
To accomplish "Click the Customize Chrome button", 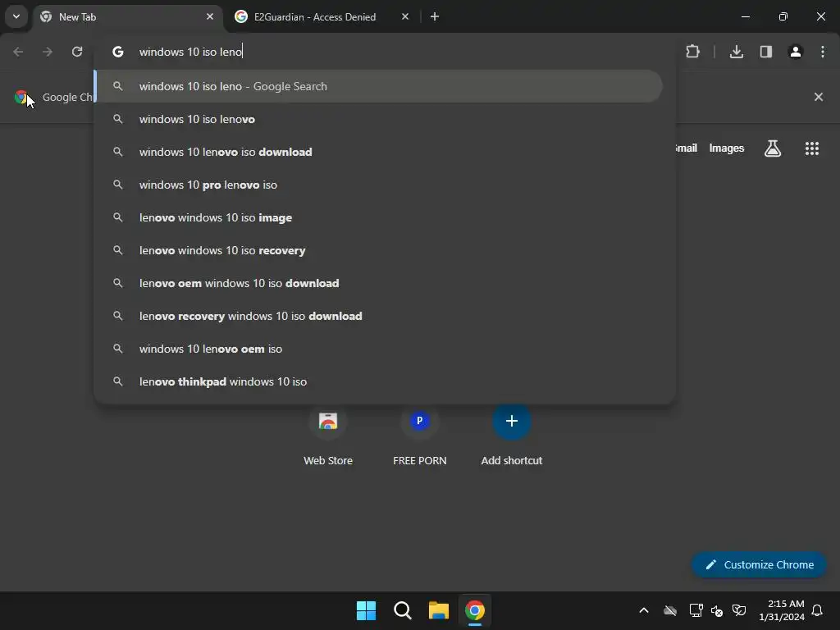I will click(x=759, y=564).
